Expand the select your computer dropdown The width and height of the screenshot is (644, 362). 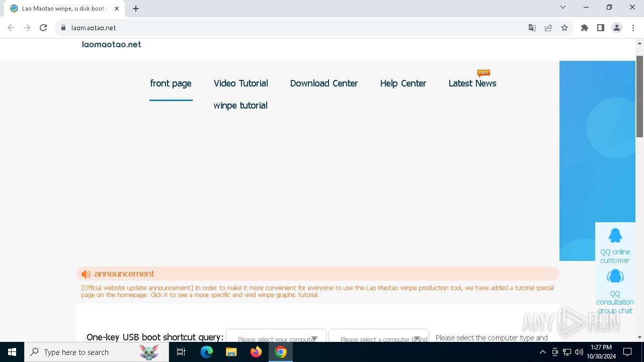coord(276,335)
